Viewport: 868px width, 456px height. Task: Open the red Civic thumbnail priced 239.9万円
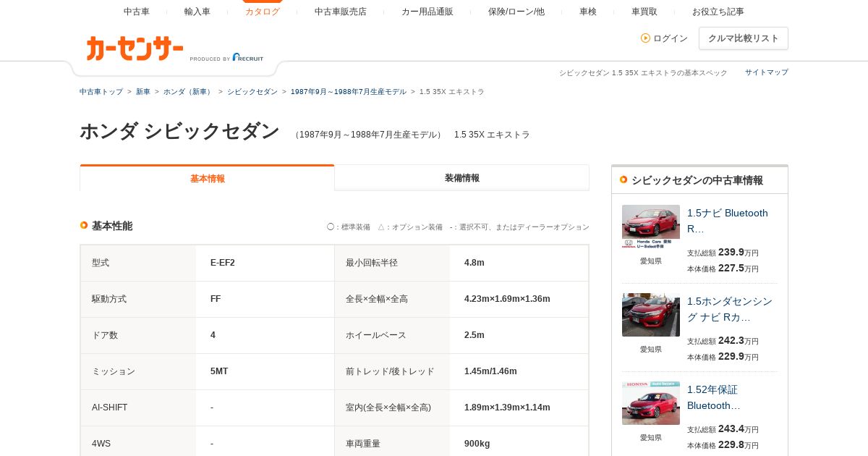pyautogui.click(x=651, y=227)
